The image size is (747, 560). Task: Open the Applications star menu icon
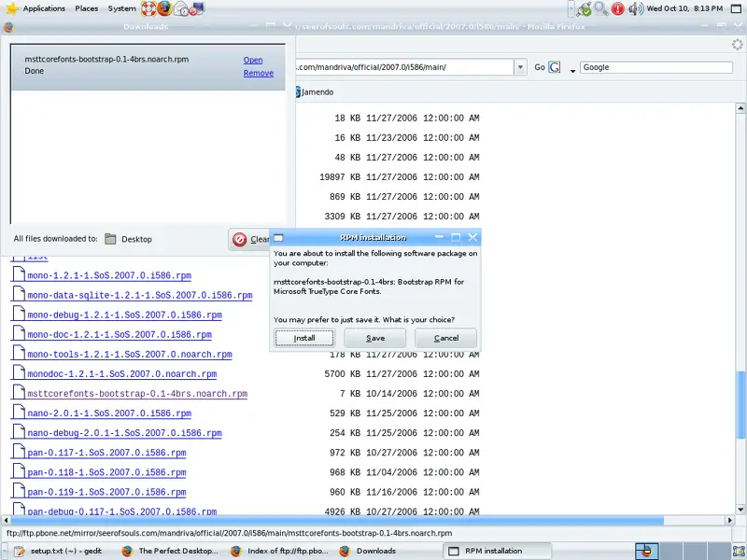(x=11, y=8)
